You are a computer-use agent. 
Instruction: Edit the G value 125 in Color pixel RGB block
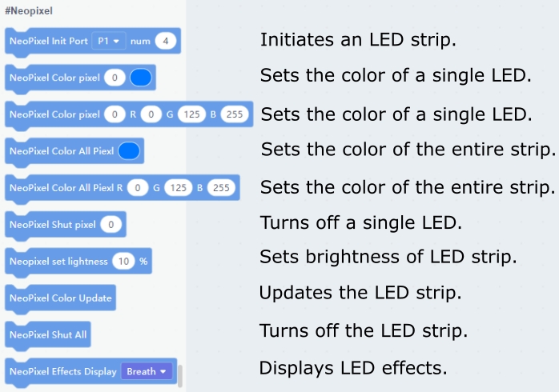click(x=191, y=114)
